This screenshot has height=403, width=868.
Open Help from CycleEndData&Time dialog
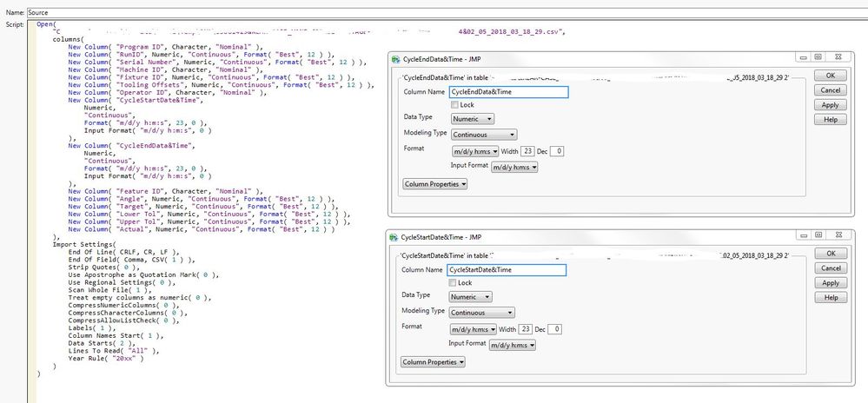831,119
